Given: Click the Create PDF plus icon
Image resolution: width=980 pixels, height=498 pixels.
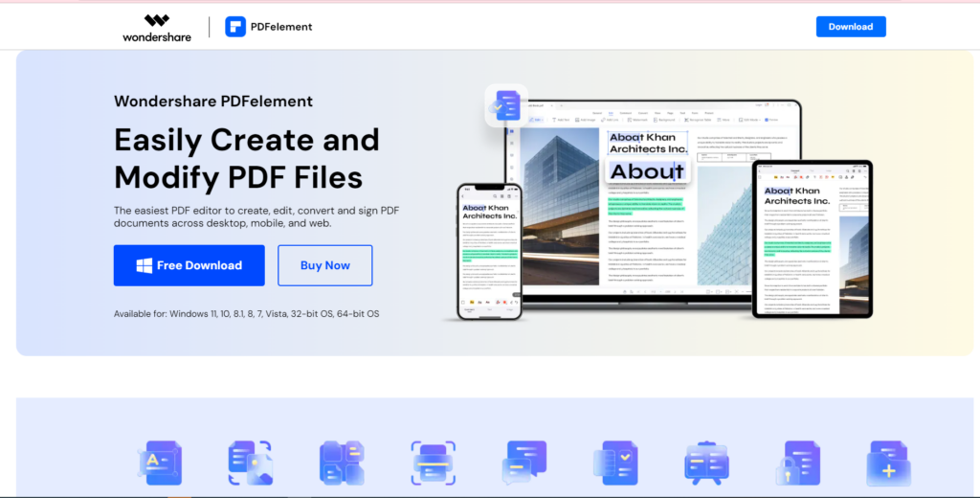Looking at the screenshot, I should coord(888,464).
